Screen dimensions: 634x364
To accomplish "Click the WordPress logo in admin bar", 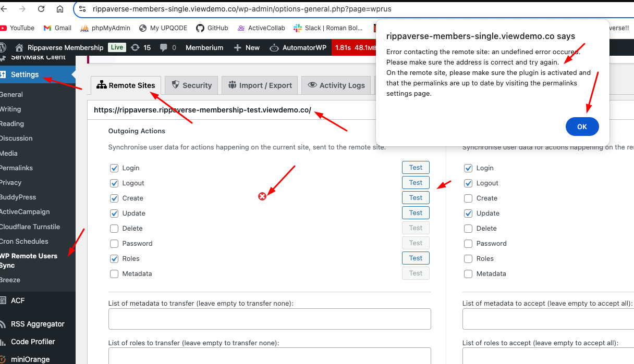I will tap(3, 47).
